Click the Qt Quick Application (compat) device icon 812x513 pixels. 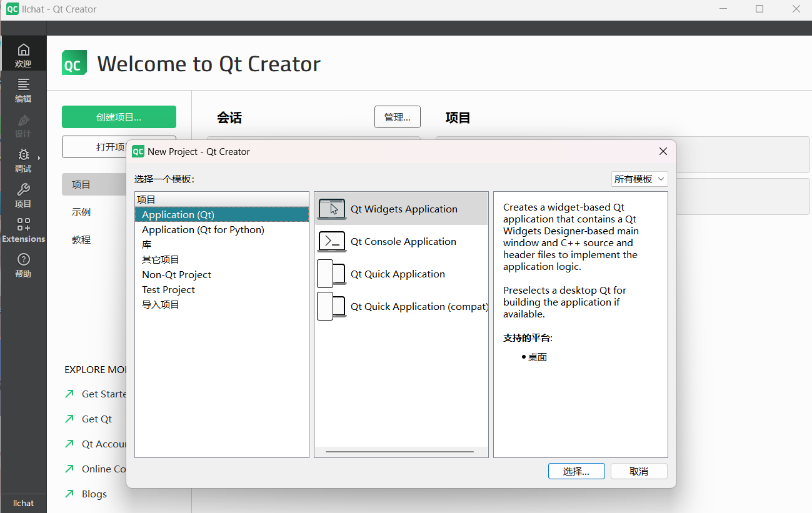click(x=332, y=306)
